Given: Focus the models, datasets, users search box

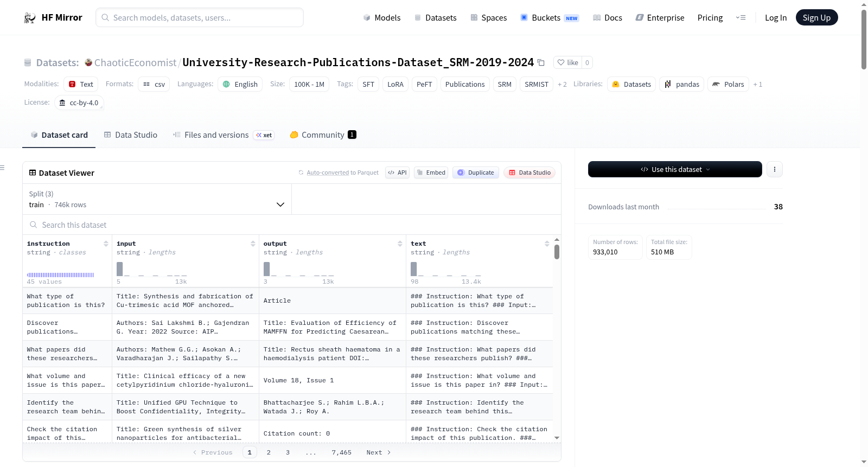Looking at the screenshot, I should click(x=200, y=17).
